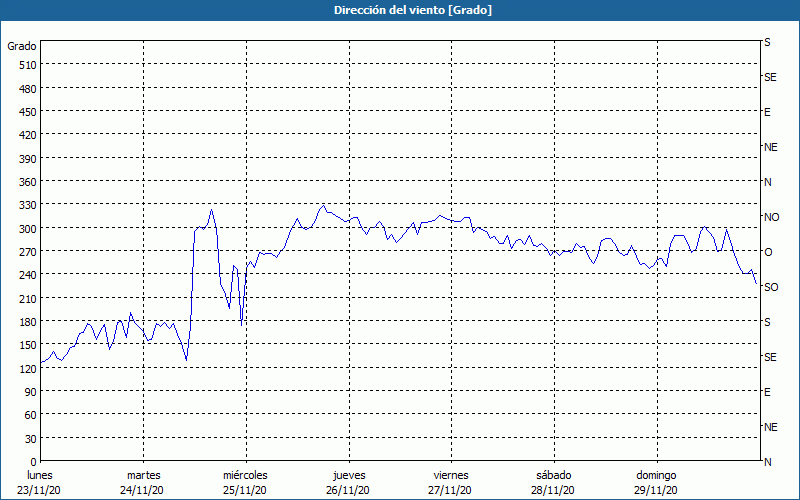Click the 'lunes' day label
Viewport: 800px width, 500px height.
click(40, 475)
